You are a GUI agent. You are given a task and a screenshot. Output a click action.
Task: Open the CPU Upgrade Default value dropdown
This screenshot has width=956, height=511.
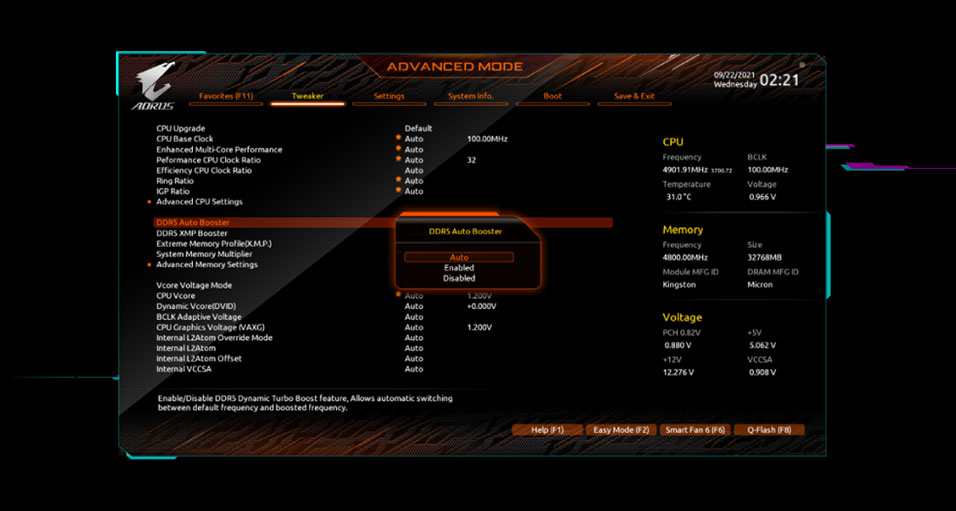click(x=418, y=128)
